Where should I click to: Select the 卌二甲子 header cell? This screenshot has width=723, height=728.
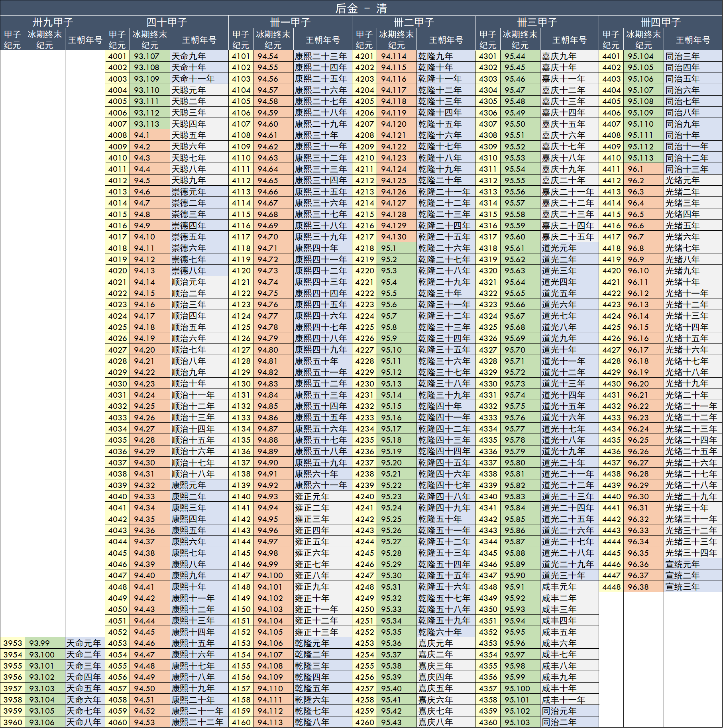point(414,22)
